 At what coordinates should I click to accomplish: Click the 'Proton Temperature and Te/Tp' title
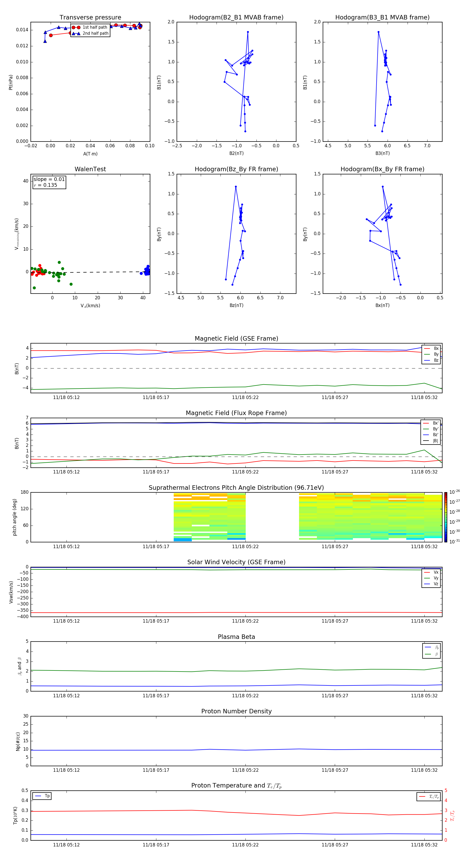click(x=236, y=786)
